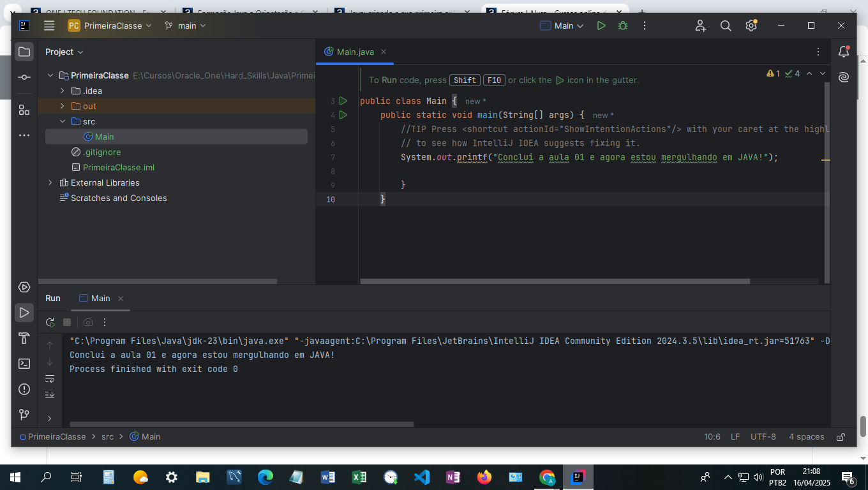Open Visual Studio Code from taskbar
This screenshot has height=490, width=868.
tap(422, 477)
